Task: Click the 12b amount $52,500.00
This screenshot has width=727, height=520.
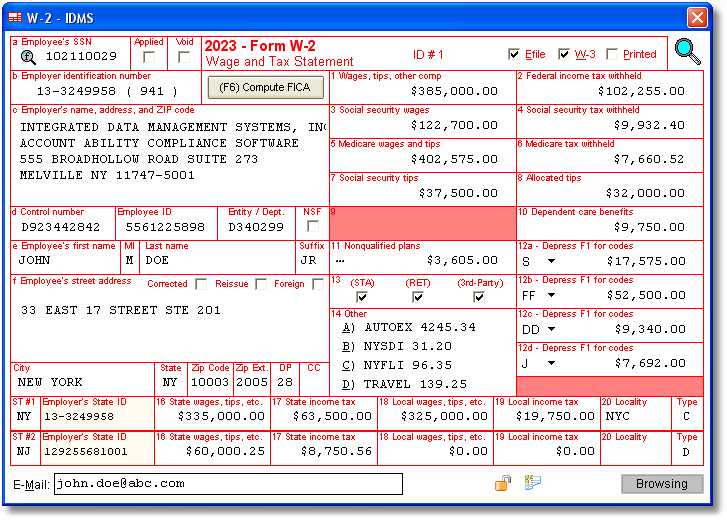Action: (x=646, y=295)
